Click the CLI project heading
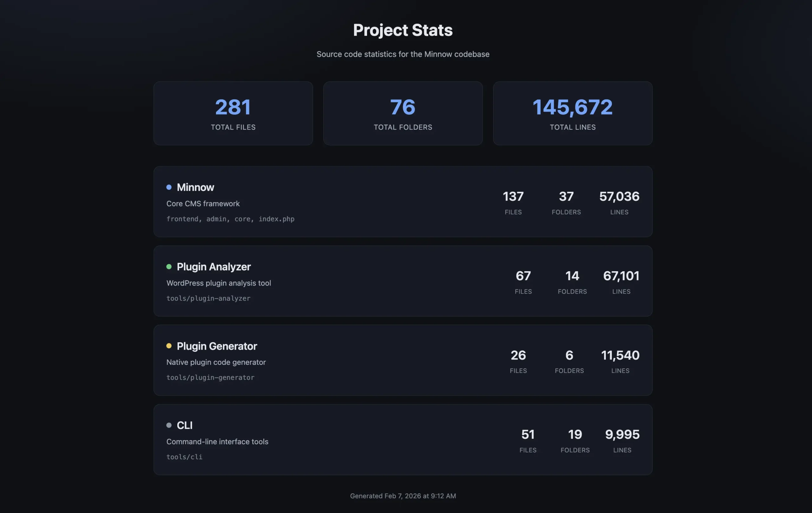This screenshot has width=812, height=513. (185, 425)
